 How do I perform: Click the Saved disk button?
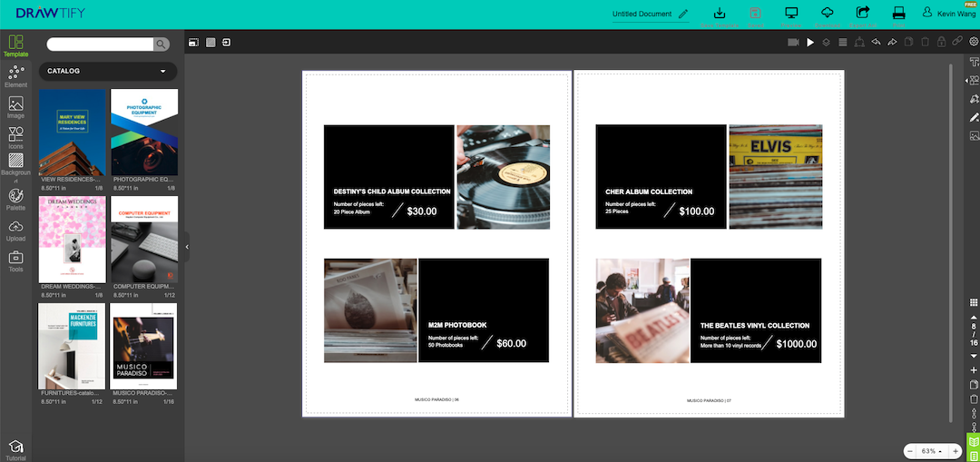tap(755, 17)
